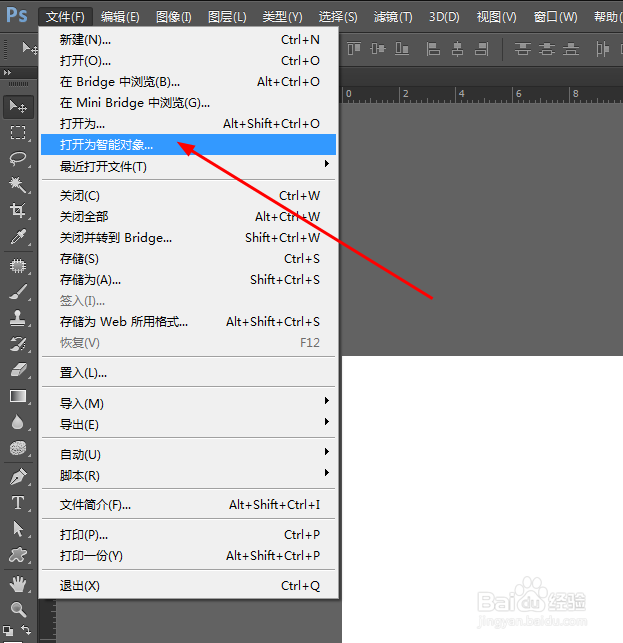This screenshot has height=643, width=623.
Task: Open the 文件(F) menu
Action: [x=65, y=17]
